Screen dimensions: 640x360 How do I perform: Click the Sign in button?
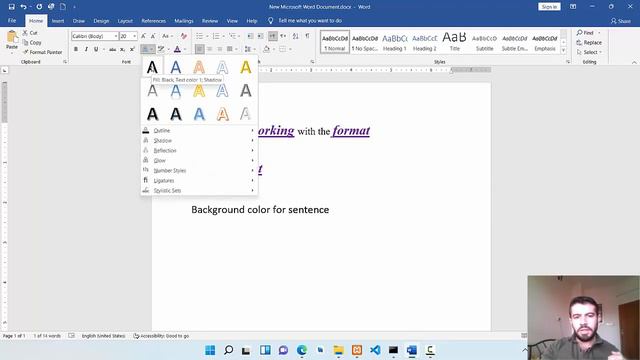point(549,7)
